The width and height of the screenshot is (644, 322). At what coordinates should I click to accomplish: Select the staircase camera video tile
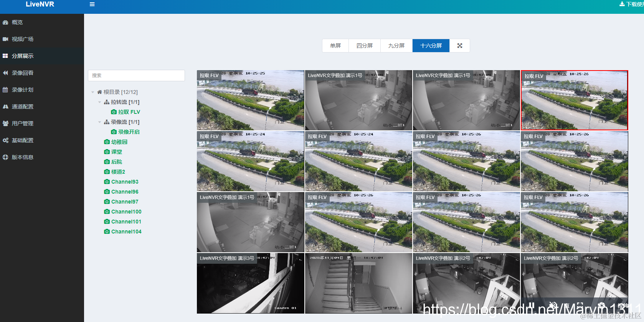358,283
